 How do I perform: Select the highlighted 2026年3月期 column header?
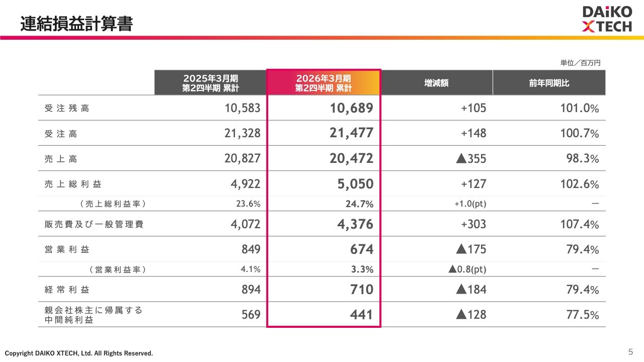point(324,83)
